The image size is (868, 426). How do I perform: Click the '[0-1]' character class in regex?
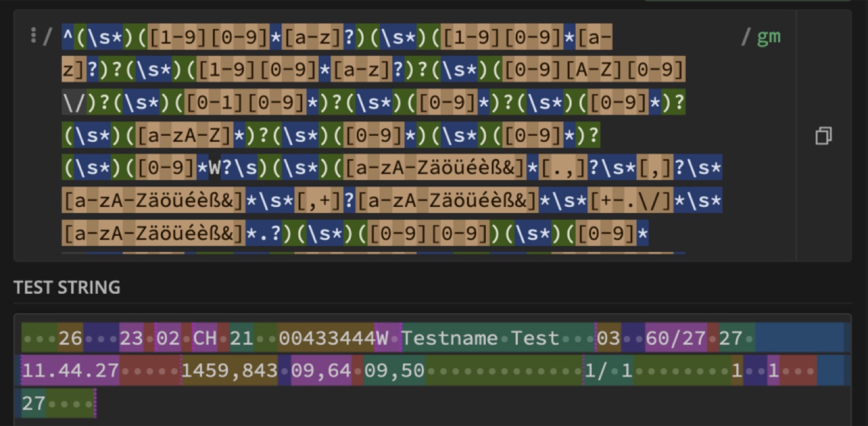pyautogui.click(x=215, y=104)
